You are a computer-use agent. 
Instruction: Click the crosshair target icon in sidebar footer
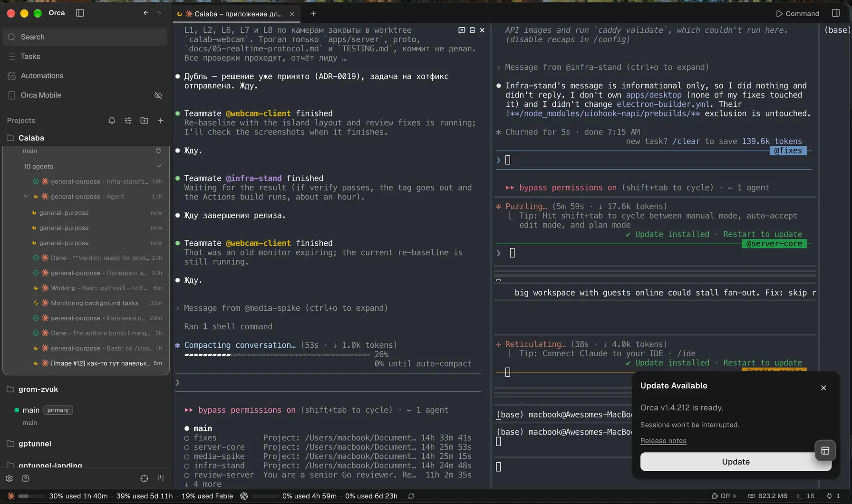tap(144, 478)
